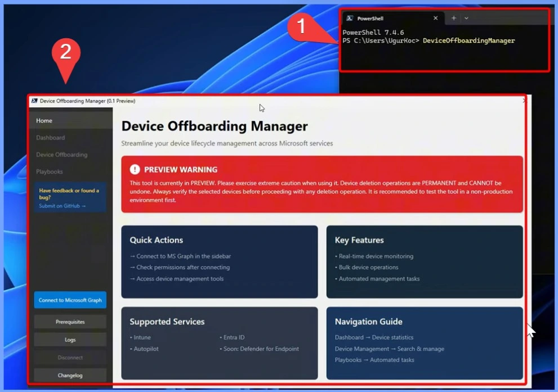Click the Device Offboarding Manager main heading
This screenshot has width=558, height=392.
[x=215, y=126]
